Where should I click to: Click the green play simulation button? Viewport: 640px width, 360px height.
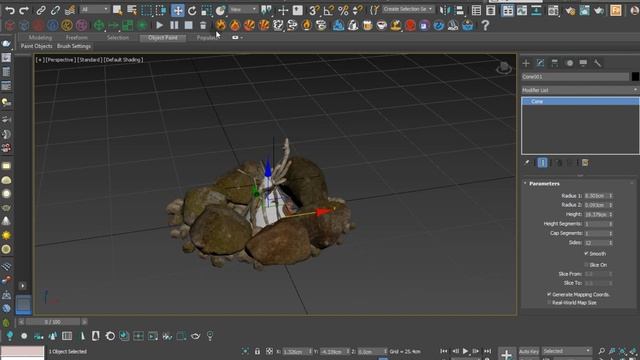pos(159,25)
